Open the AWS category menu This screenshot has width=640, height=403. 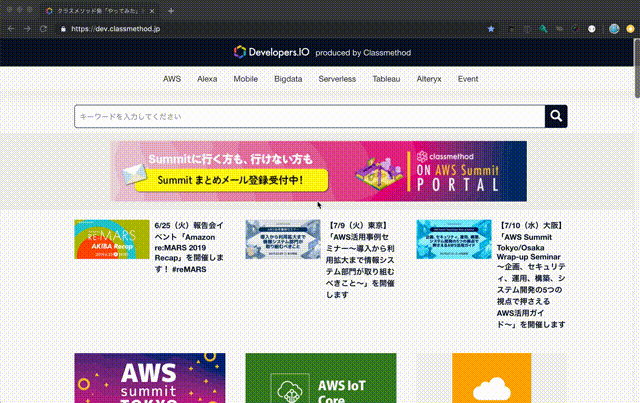tap(172, 79)
